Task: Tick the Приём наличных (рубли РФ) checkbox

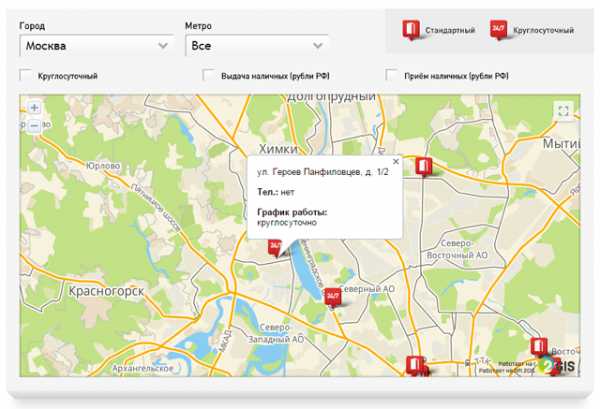Action: click(392, 75)
